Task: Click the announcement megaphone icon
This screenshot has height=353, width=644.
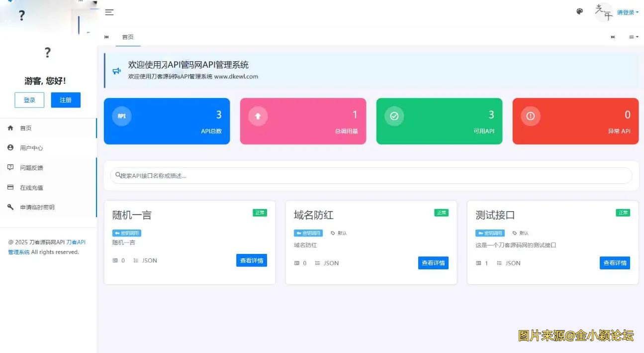Action: 117,71
